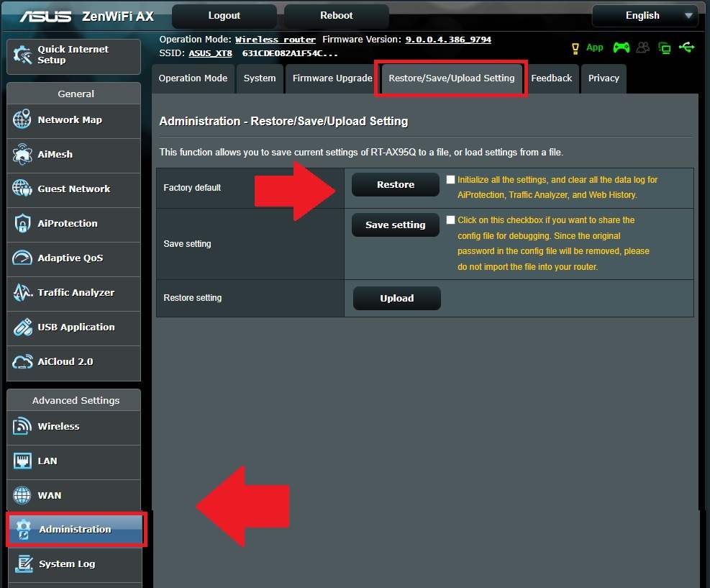The width and height of the screenshot is (710, 588).
Task: Click the Advanced Settings section header
Action: click(76, 400)
